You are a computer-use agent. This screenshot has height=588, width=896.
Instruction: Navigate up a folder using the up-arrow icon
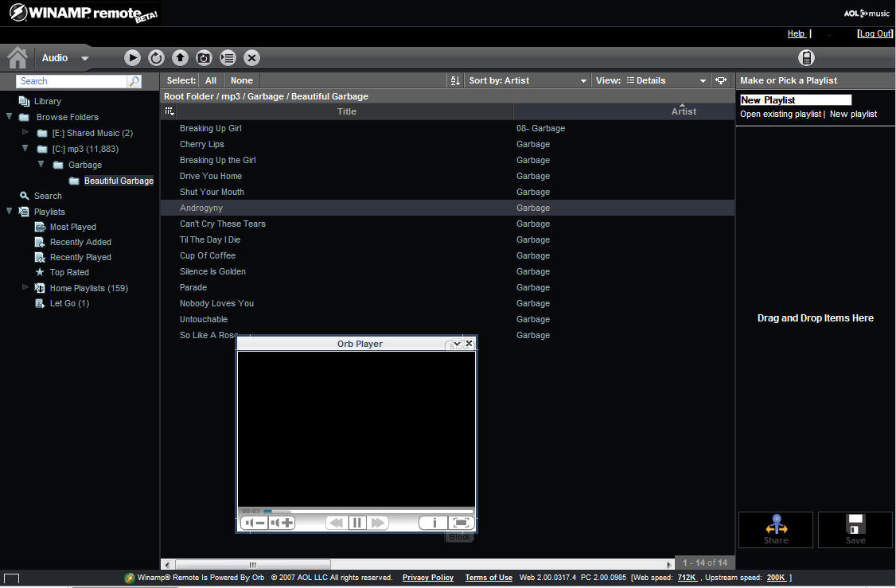pyautogui.click(x=180, y=57)
